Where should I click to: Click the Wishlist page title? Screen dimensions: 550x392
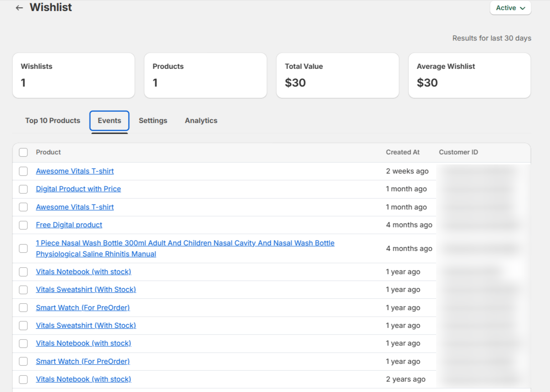click(51, 8)
